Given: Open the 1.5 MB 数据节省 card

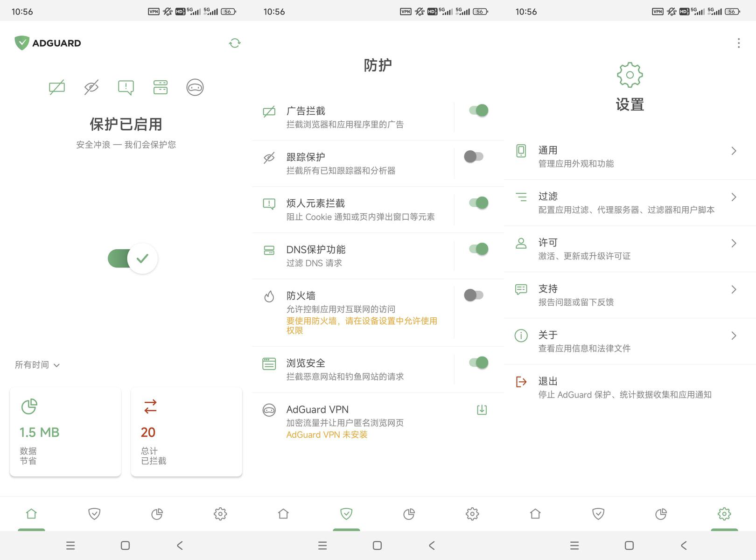Looking at the screenshot, I should point(65,432).
